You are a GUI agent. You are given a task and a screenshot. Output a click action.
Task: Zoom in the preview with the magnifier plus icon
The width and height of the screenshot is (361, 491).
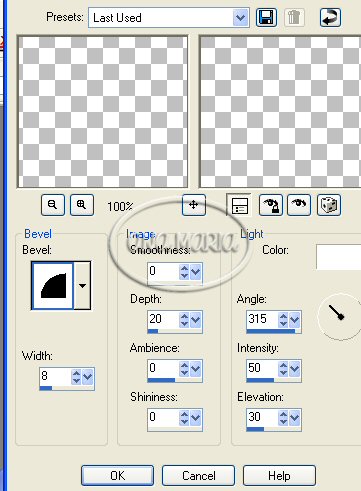(82, 205)
